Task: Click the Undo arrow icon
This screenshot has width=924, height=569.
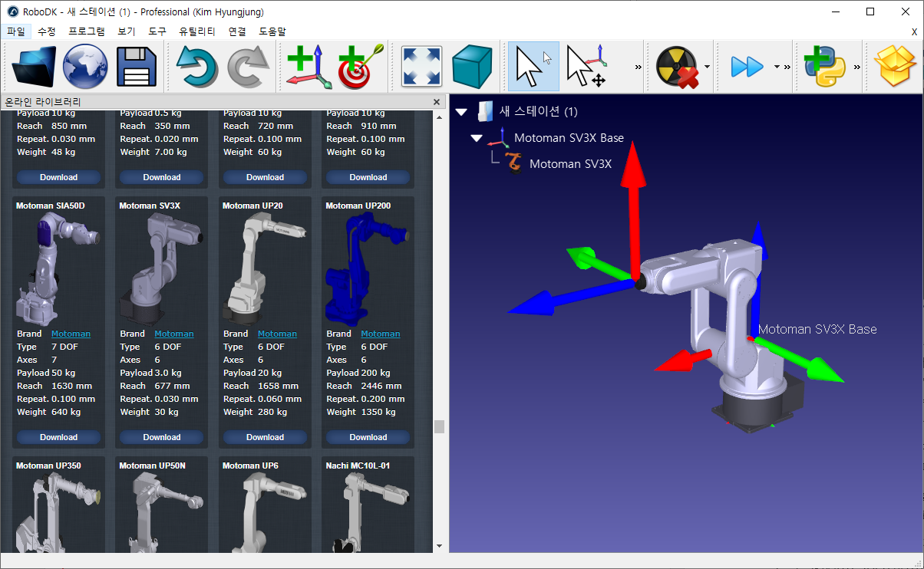Action: coord(197,67)
